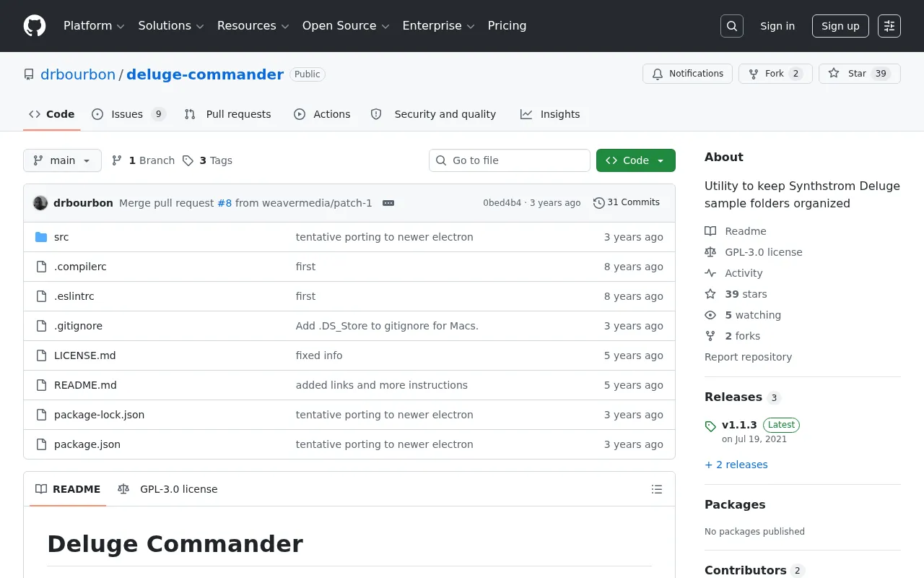This screenshot has height=578, width=924.
Task: Open the .gitignore file
Action: (x=78, y=326)
